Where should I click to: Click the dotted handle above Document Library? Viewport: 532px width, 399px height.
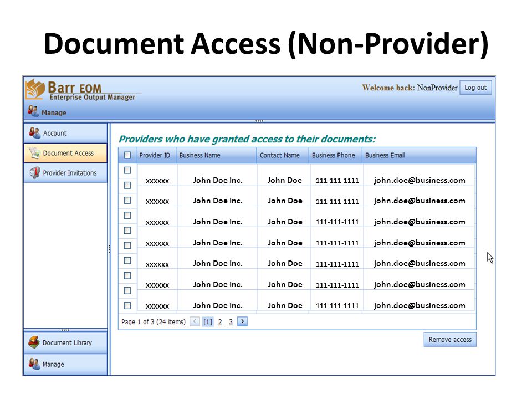65,330
